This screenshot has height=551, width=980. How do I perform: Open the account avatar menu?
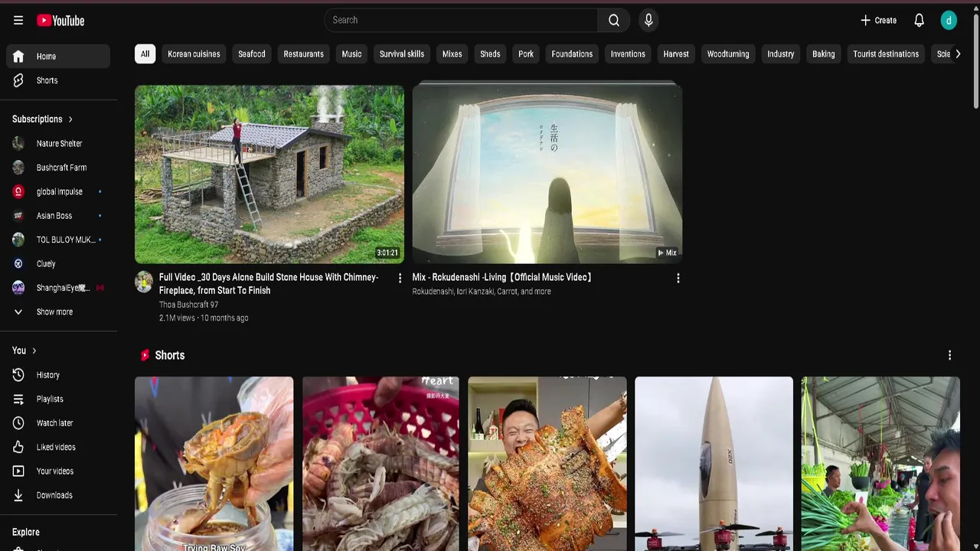[949, 21]
